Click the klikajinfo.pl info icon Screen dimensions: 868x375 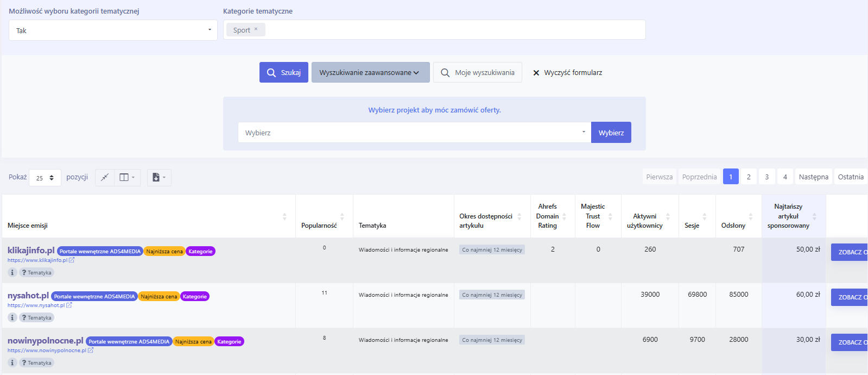coord(12,272)
